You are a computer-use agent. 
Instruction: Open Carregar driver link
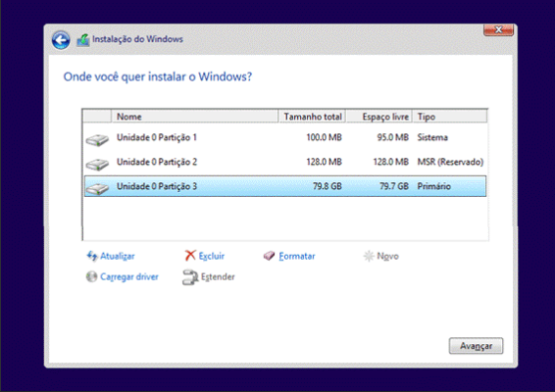(x=129, y=277)
